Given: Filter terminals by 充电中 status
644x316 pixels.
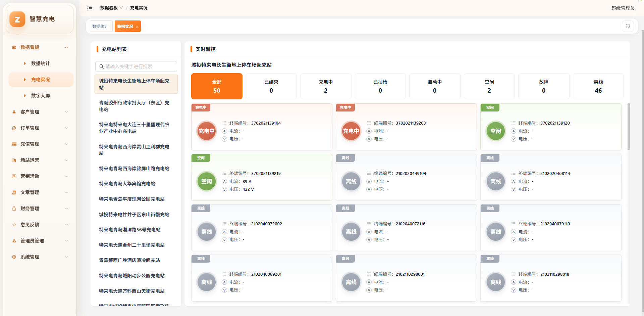Looking at the screenshot, I should point(326,86).
